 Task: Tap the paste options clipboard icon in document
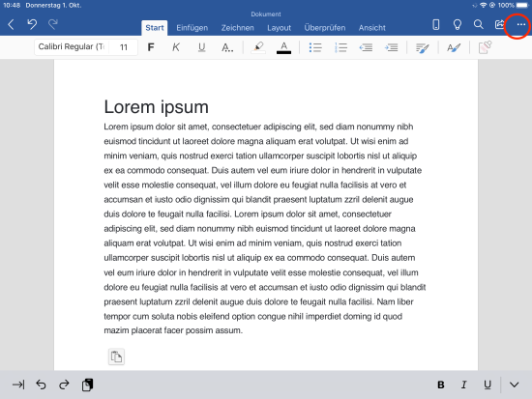pyautogui.click(x=116, y=356)
